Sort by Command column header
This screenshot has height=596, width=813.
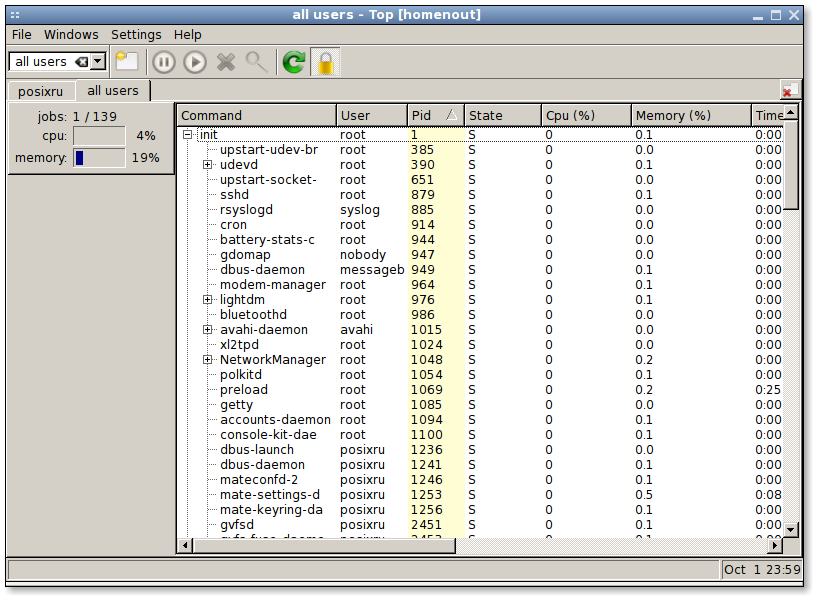pyautogui.click(x=257, y=115)
